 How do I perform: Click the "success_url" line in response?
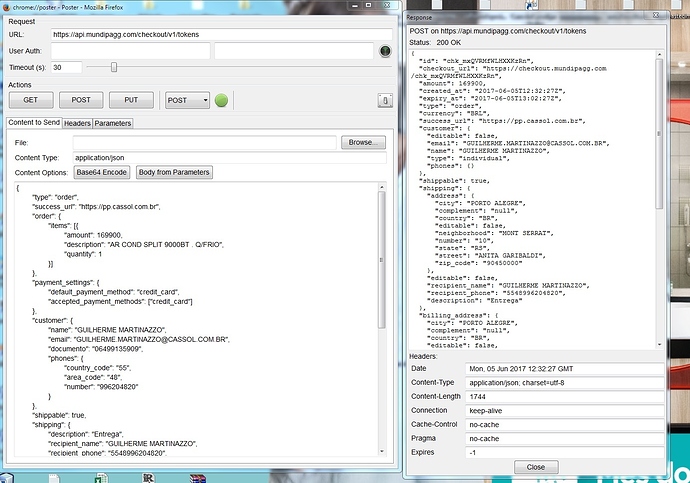click(502, 121)
